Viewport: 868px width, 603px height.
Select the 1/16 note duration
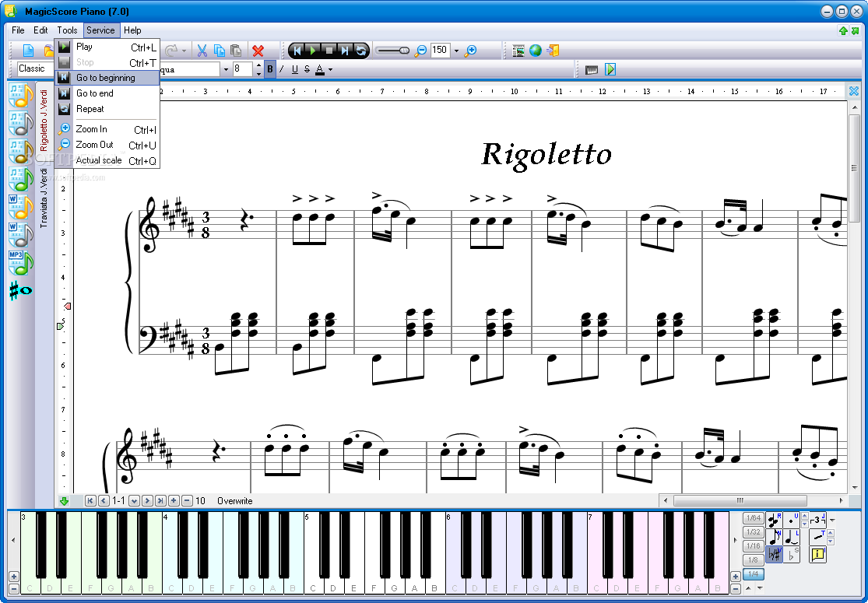(753, 546)
